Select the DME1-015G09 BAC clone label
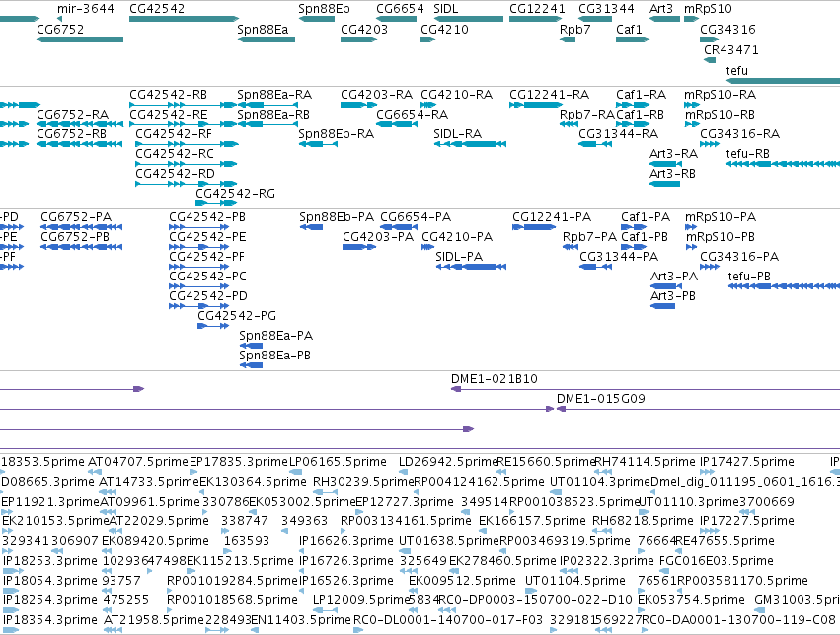The width and height of the screenshot is (840, 635). coord(600,399)
